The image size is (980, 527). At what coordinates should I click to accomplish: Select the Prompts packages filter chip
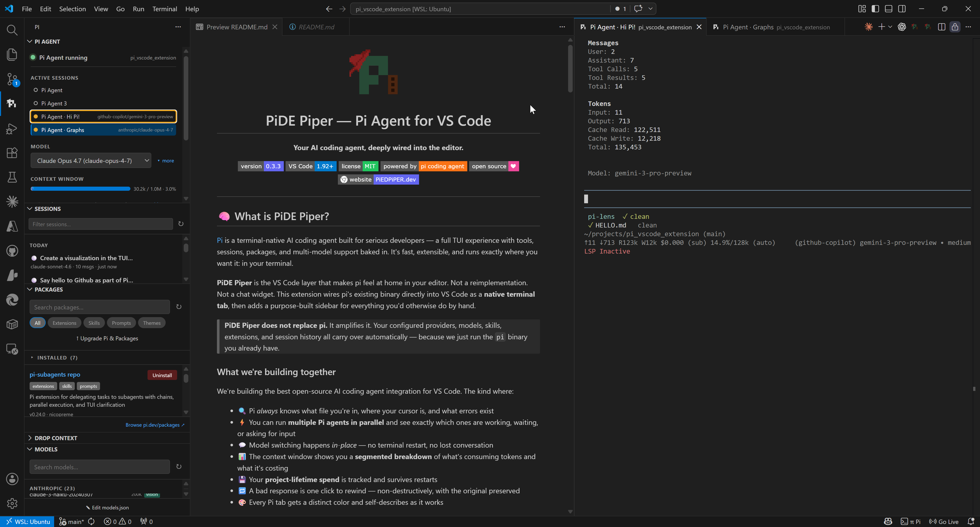click(x=121, y=323)
